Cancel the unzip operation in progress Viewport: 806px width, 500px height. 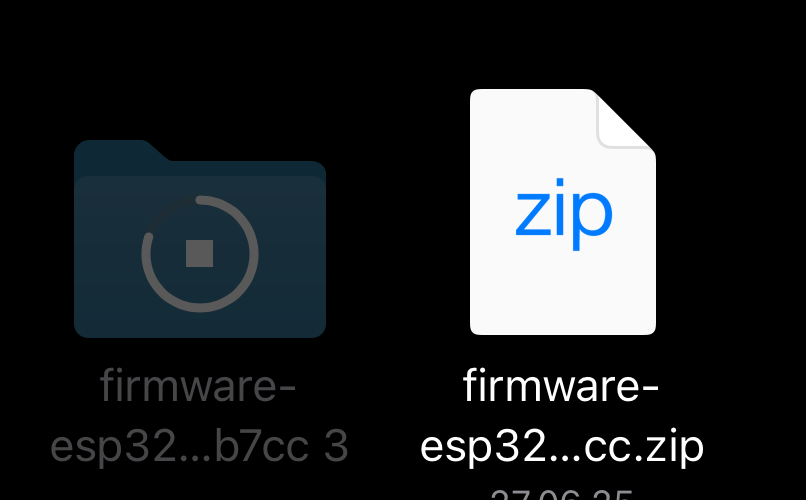tap(199, 253)
